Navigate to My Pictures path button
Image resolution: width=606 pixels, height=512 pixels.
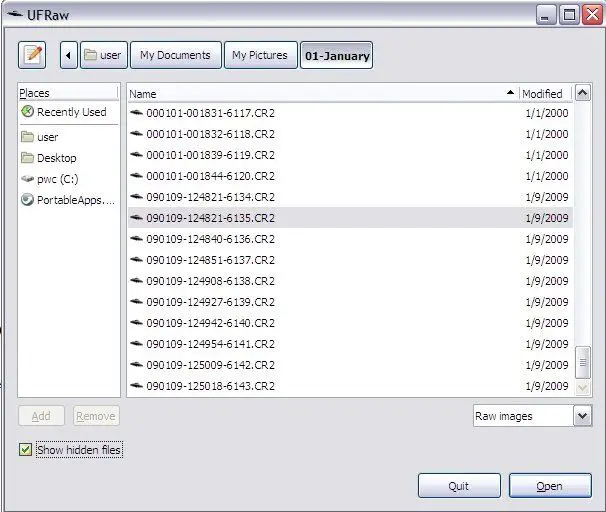pos(260,55)
